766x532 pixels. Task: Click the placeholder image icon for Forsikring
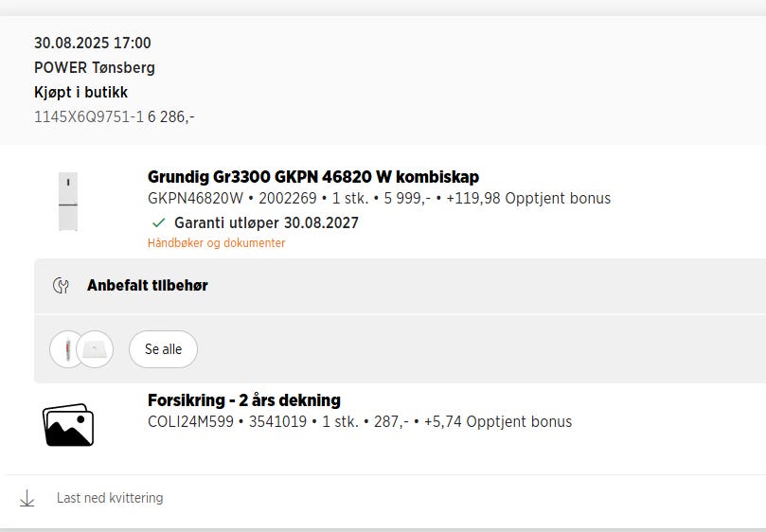[68, 424]
